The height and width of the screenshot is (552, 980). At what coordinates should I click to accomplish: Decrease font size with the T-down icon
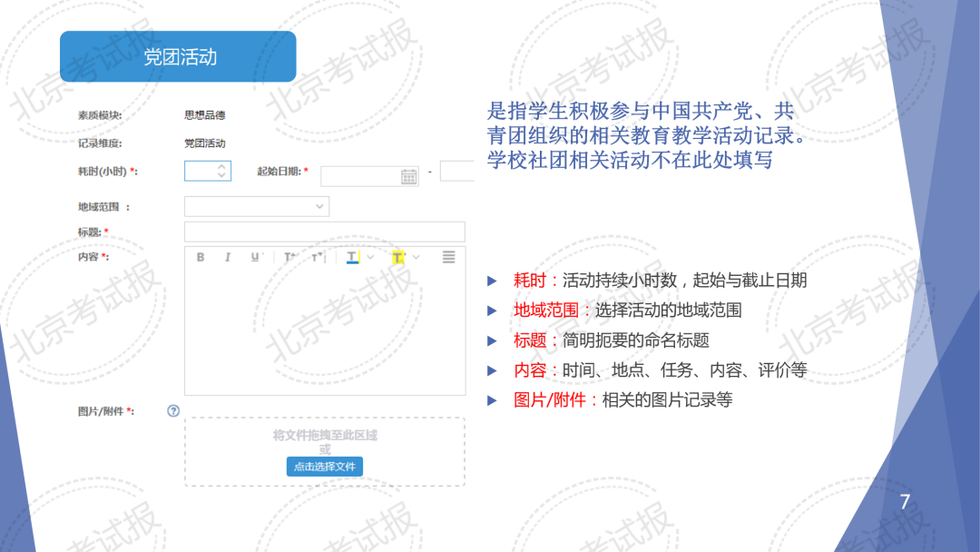pos(317,257)
